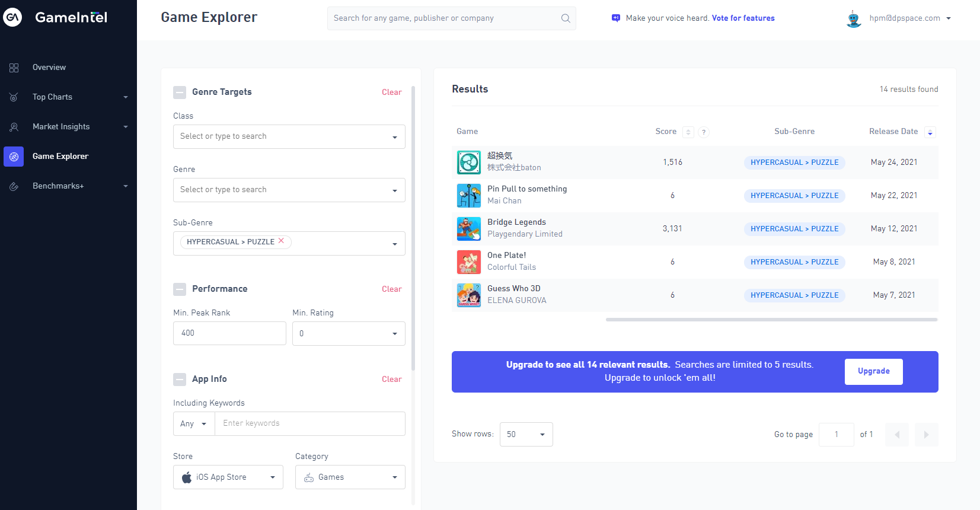Click the Score help question mark icon
Viewport: 980px width, 510px height.
[x=704, y=132]
